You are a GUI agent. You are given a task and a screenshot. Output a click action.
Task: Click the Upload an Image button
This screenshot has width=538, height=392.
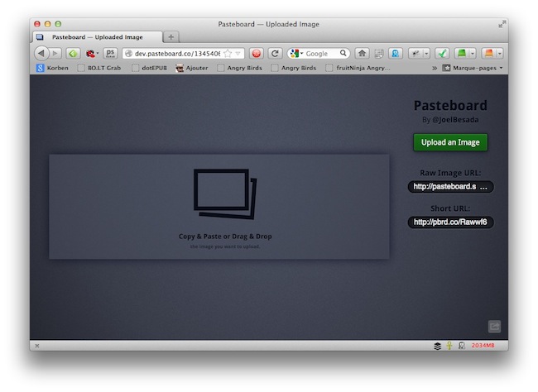click(x=450, y=142)
